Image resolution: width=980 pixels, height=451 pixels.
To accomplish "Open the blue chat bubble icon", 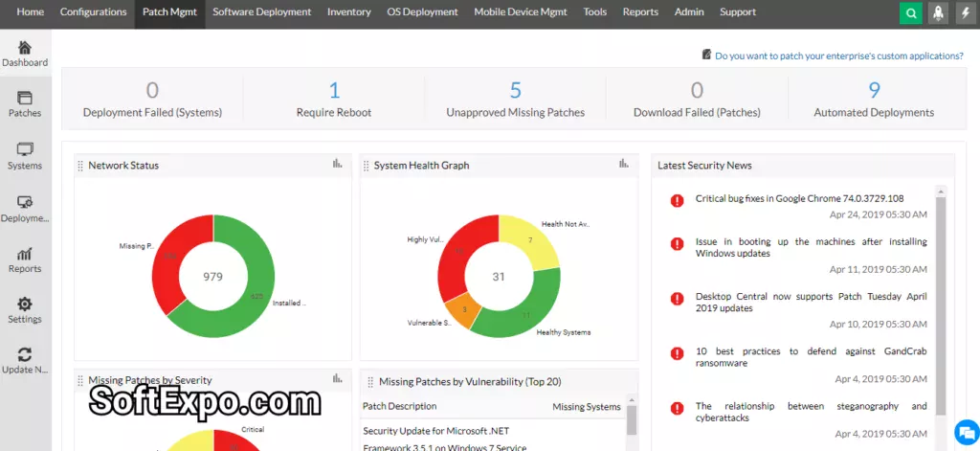I will (x=967, y=432).
